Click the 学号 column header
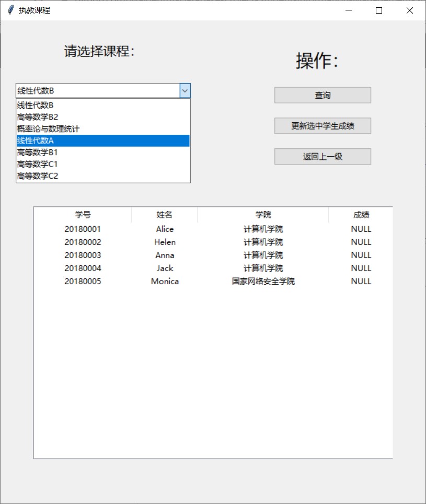426x504 pixels. 83,214
